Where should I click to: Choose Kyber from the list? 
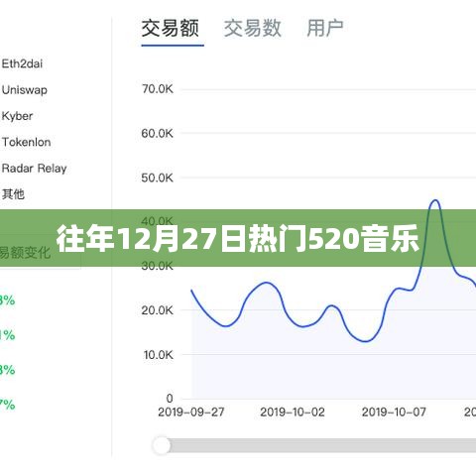[17, 116]
